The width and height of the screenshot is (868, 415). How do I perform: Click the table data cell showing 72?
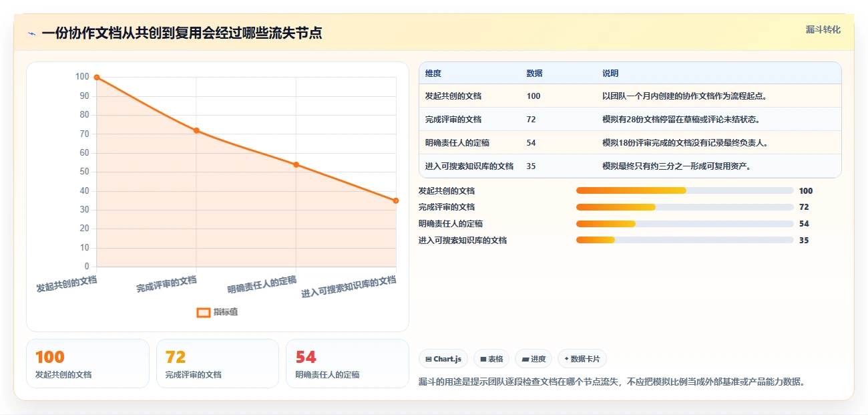point(531,120)
